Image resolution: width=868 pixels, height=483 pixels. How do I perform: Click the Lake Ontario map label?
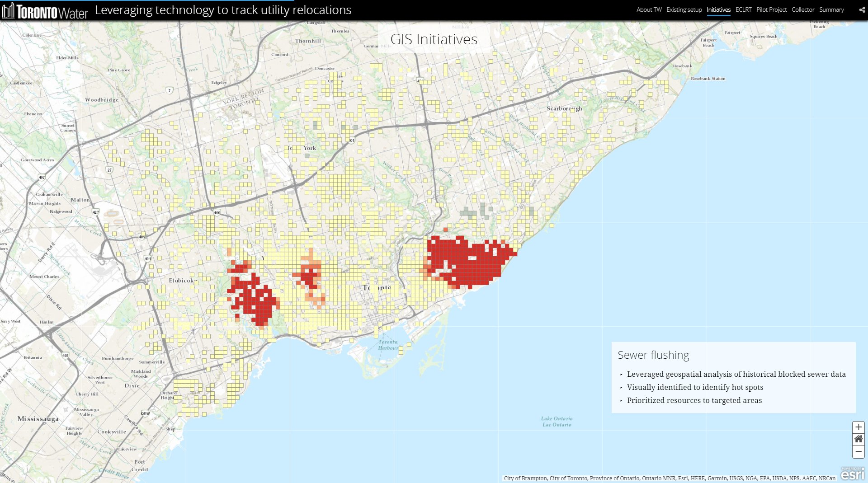click(x=557, y=422)
